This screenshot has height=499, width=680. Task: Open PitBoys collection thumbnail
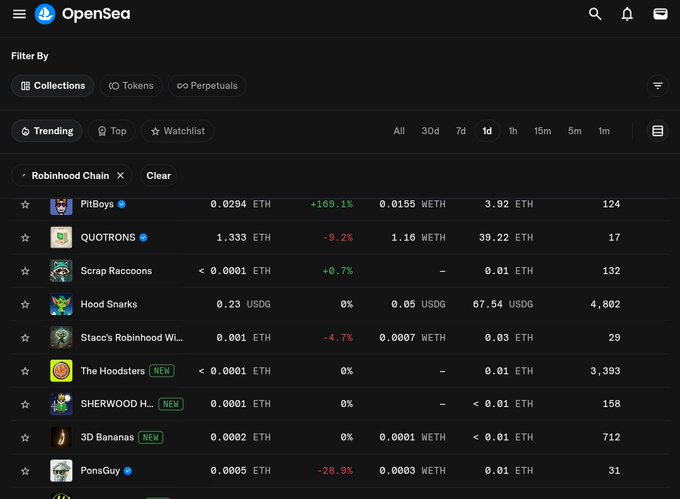coord(61,205)
